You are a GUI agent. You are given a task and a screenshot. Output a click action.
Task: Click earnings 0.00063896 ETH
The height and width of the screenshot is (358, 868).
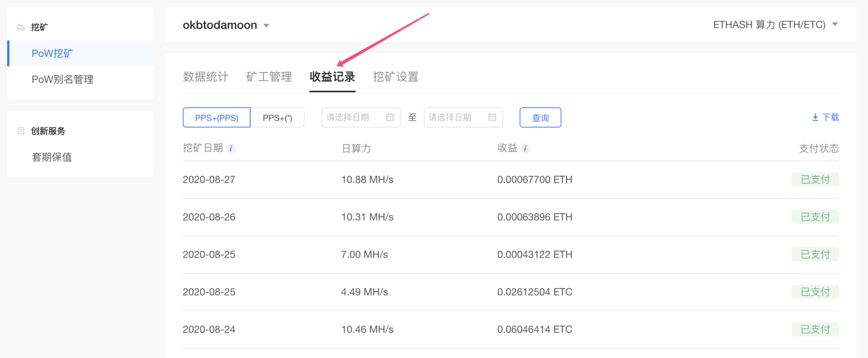[x=535, y=217]
